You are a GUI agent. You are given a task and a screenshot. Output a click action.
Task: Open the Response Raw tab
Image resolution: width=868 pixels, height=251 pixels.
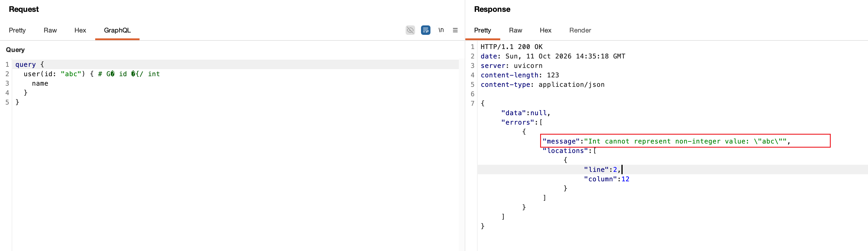point(516,30)
